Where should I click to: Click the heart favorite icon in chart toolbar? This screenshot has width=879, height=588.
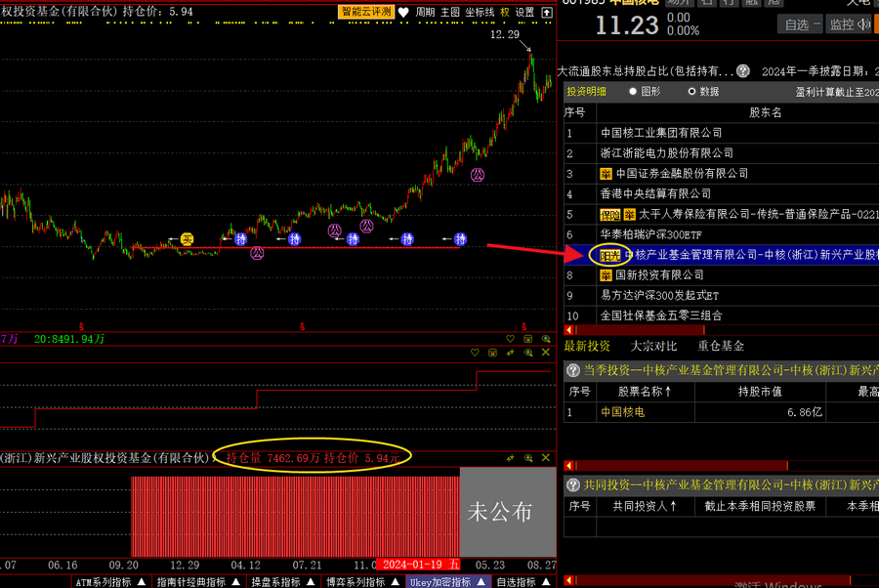click(403, 12)
